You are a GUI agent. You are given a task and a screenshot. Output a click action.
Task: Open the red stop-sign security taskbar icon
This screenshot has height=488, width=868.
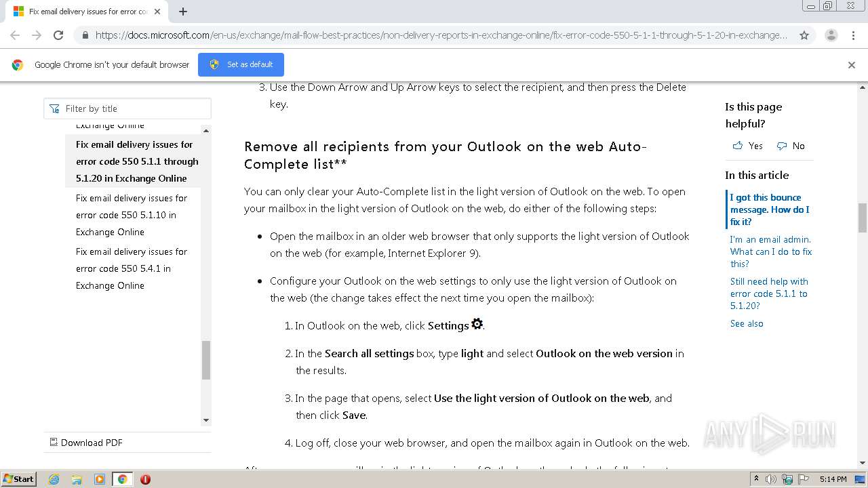[x=145, y=479]
